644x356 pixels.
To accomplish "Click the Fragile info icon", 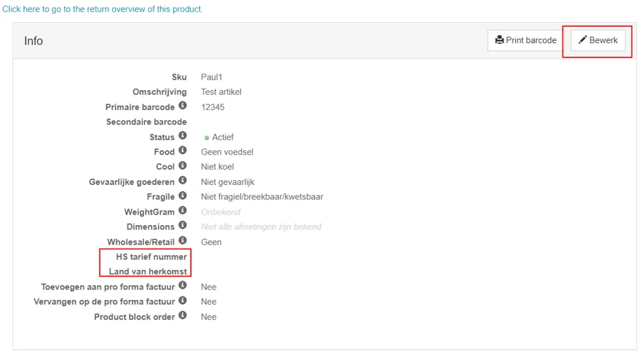I will (x=183, y=195).
